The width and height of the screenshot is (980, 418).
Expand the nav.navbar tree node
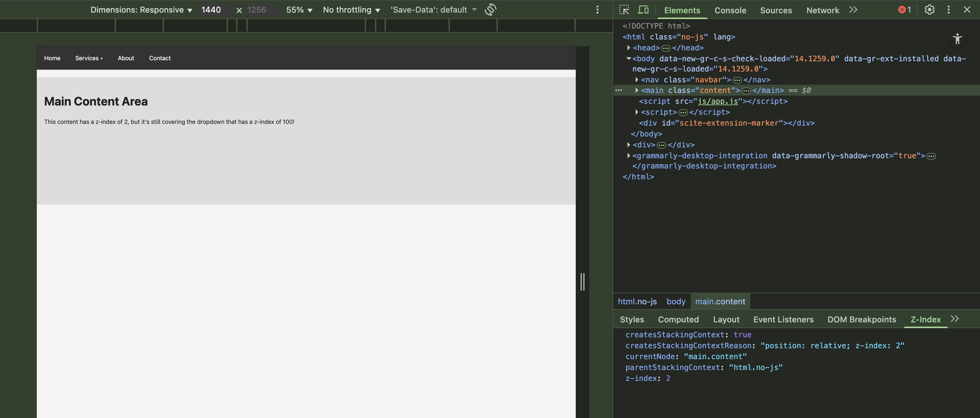click(x=636, y=80)
